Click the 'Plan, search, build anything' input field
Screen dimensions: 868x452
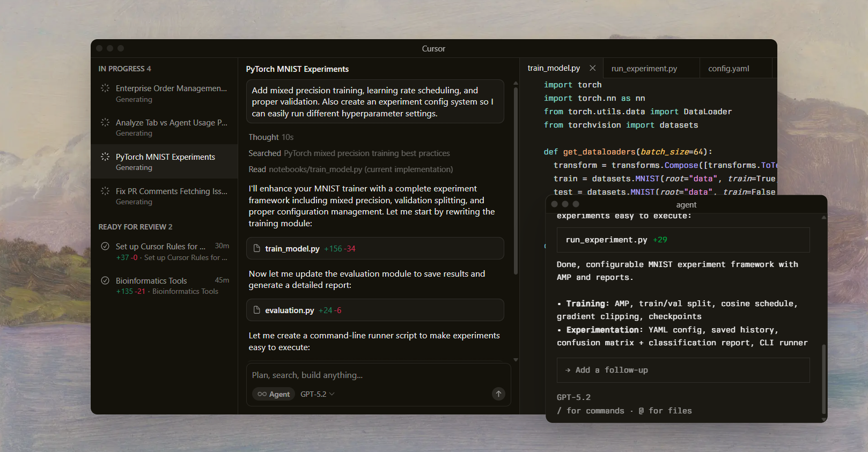click(x=376, y=375)
